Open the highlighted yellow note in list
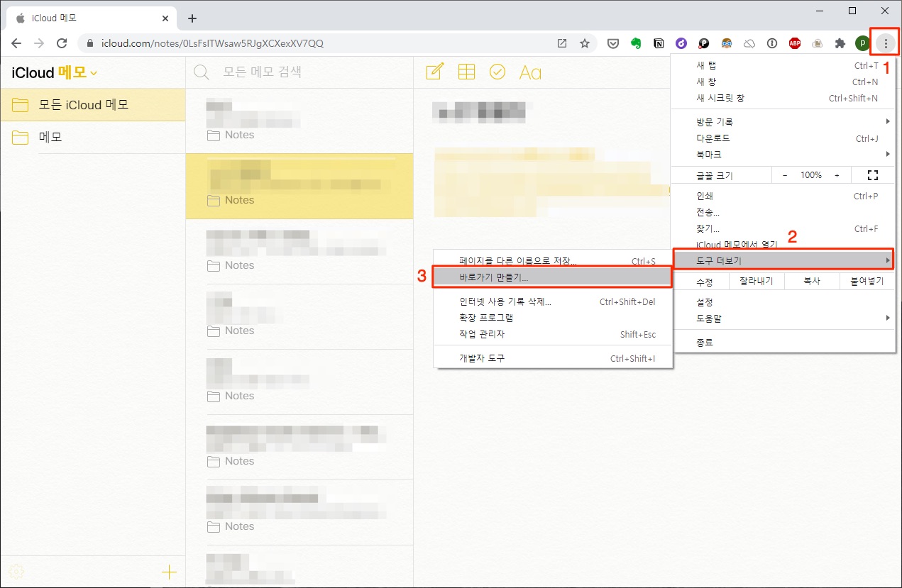902x588 pixels. (299, 186)
